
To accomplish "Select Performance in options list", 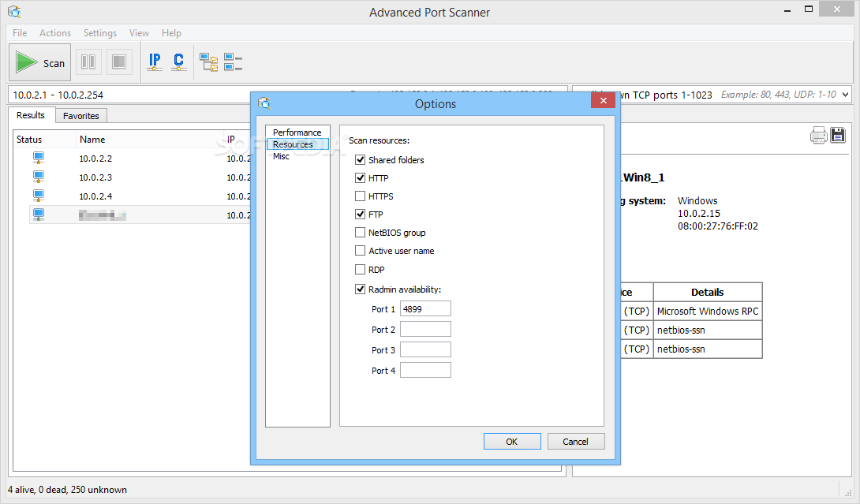I will [x=297, y=133].
